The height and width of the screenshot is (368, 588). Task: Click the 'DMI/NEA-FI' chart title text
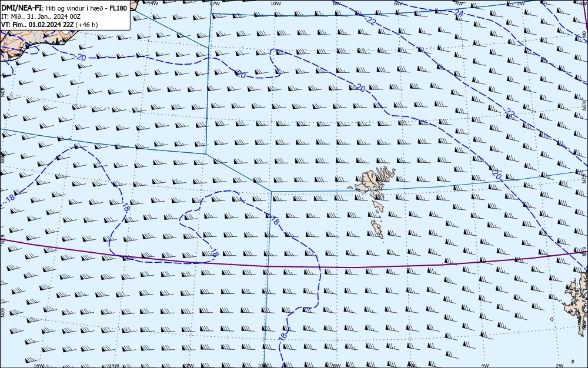[x=21, y=8]
